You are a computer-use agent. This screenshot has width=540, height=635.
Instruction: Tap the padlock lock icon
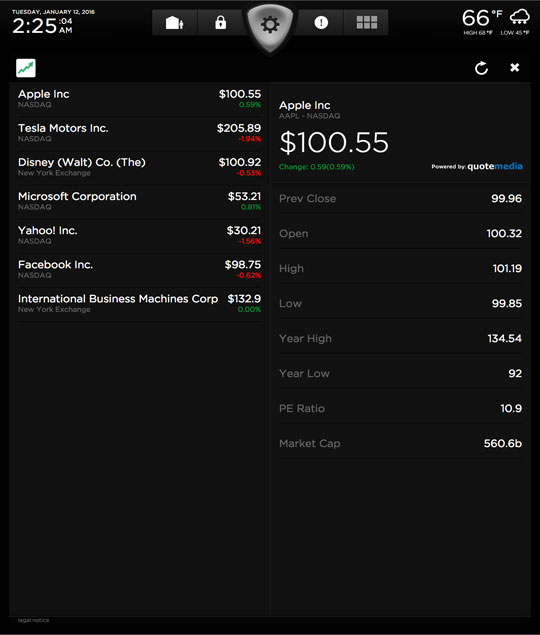pyautogui.click(x=220, y=23)
